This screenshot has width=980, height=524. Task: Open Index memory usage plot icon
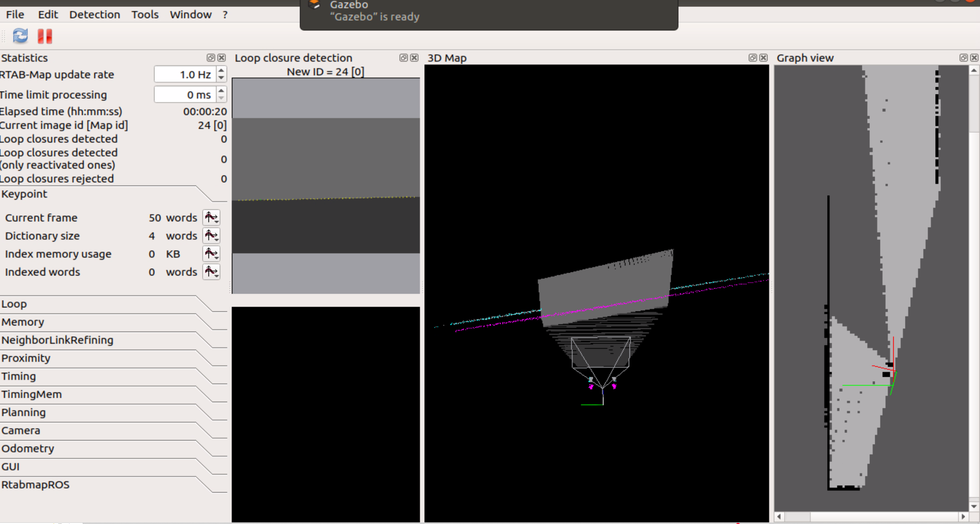tap(211, 254)
